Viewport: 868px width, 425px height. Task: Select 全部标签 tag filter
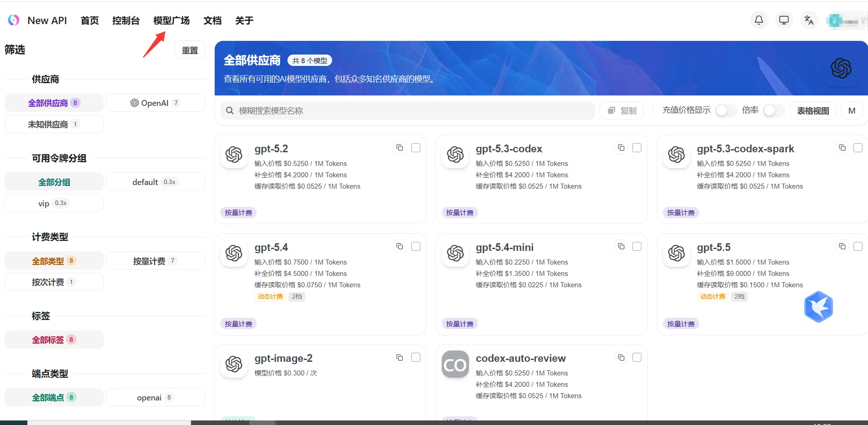pos(54,340)
